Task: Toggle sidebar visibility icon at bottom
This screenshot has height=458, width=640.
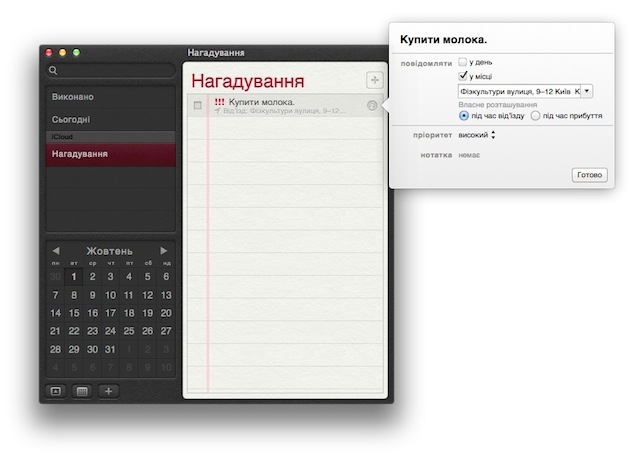Action: tap(56, 391)
